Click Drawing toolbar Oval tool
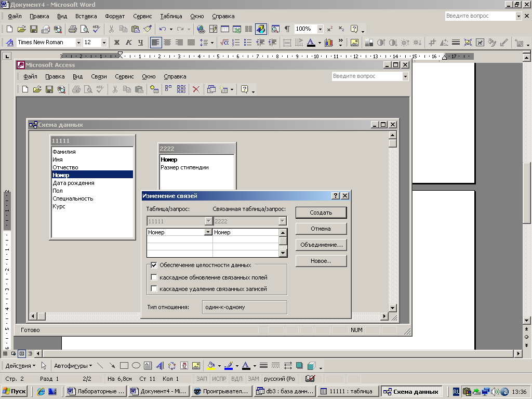 pyautogui.click(x=136, y=365)
